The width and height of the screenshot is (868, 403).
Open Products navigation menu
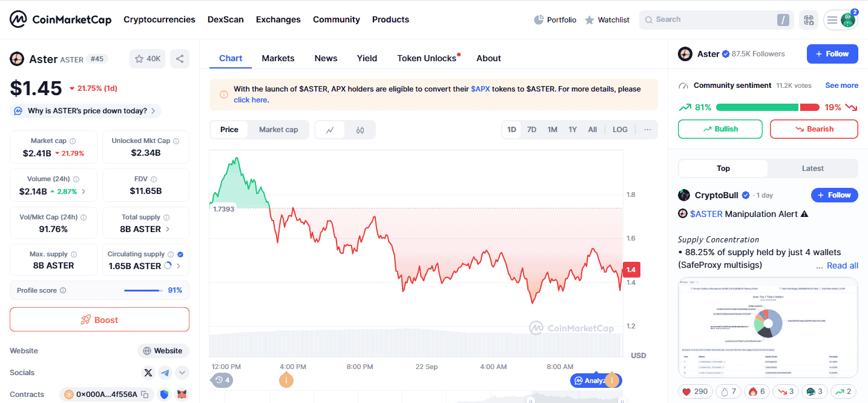[x=390, y=19]
